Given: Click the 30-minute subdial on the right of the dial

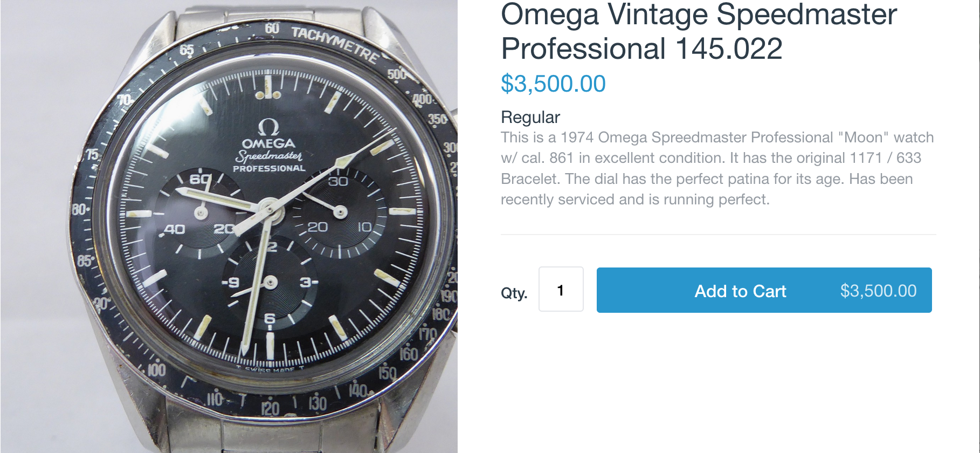Looking at the screenshot, I should [340, 212].
